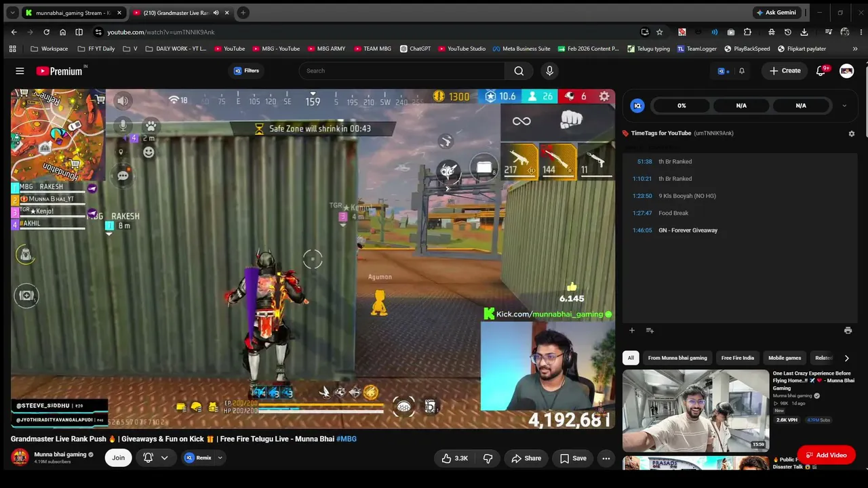
Task: Mute the YouTube tab audio
Action: [x=216, y=13]
